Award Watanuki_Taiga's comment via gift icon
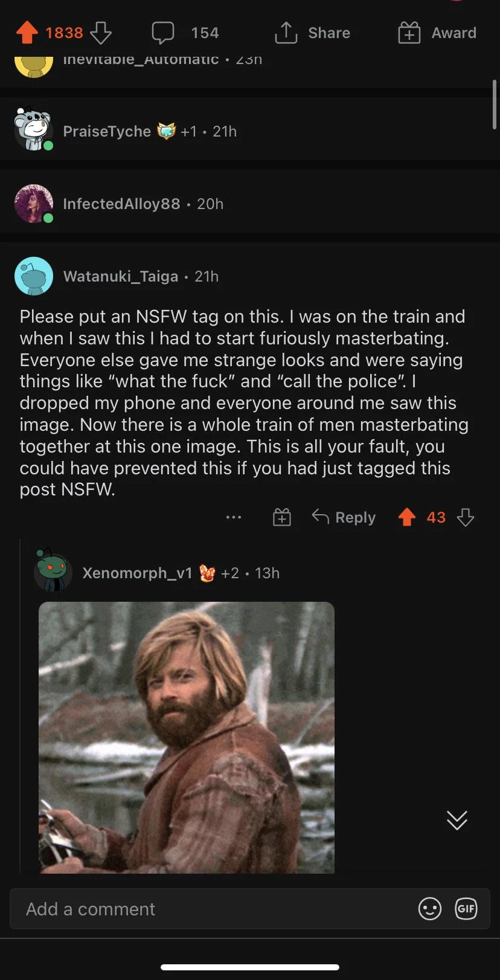Screen dimensions: 500x980 click(x=282, y=517)
